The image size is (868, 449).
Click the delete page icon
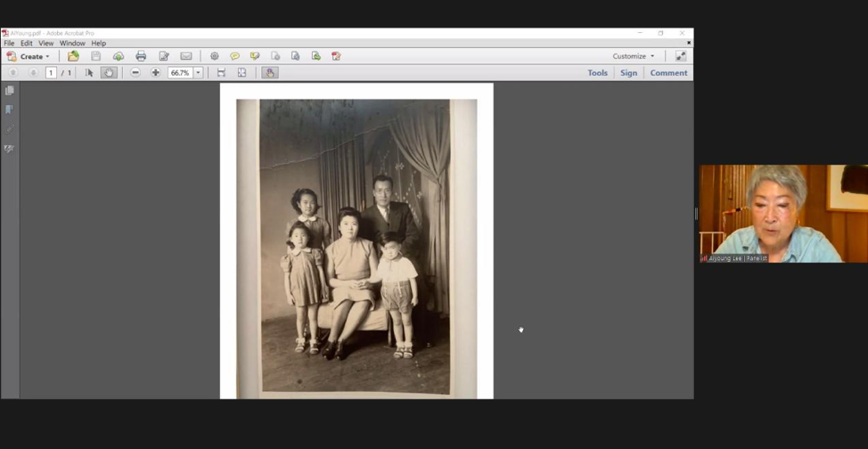point(296,56)
